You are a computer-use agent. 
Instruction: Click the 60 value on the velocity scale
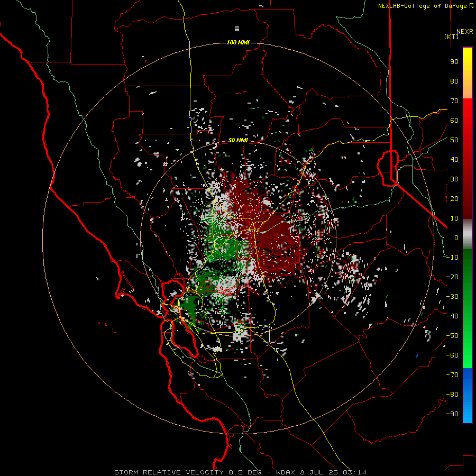(x=454, y=121)
